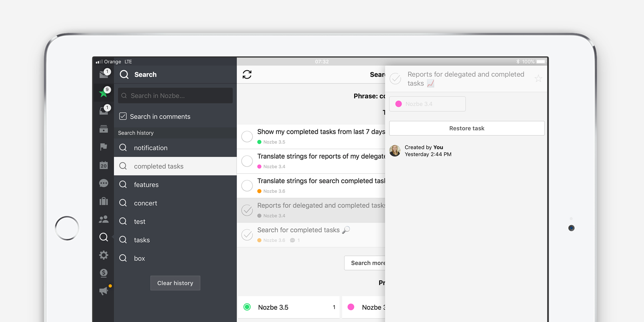Screen dimensions: 644x322
Task: Click the Bluetooth status icon
Action: [x=518, y=62]
